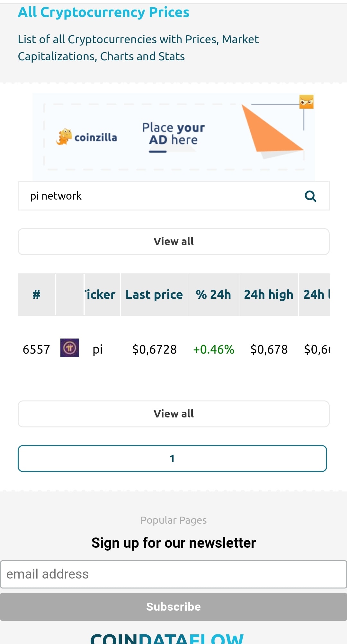
Task: Click the email address input field
Action: (x=173, y=574)
